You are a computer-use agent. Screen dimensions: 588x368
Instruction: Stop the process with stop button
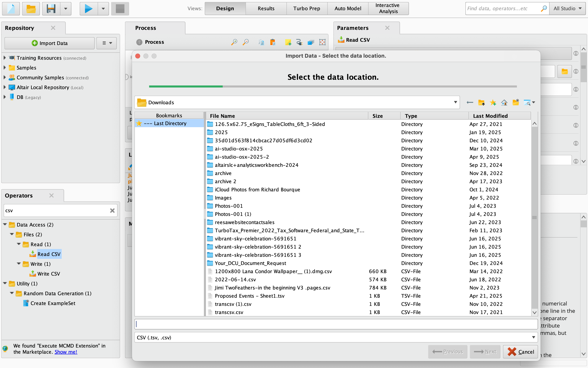120,9
